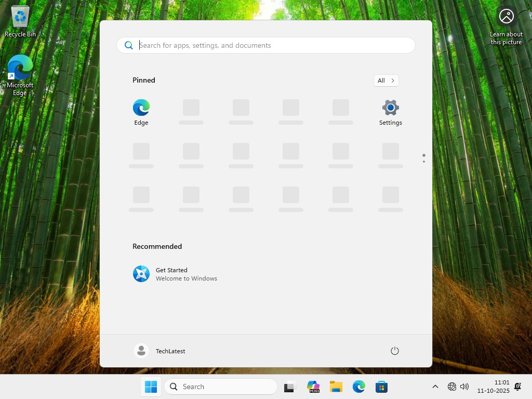The width and height of the screenshot is (532, 399).
Task: Open File Explorer from the taskbar
Action: [336, 387]
